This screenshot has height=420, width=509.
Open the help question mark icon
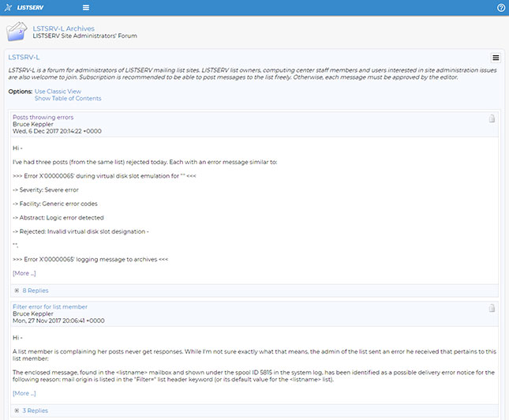(x=501, y=7)
